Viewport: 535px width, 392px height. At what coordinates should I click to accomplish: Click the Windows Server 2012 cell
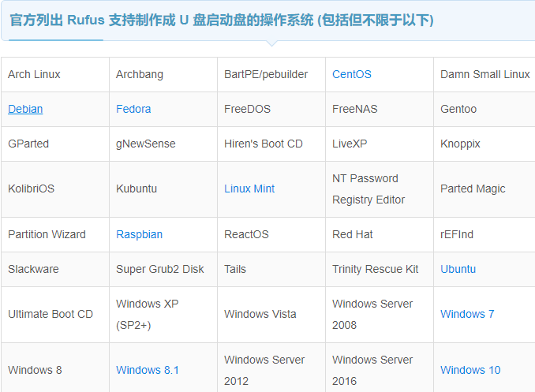point(271,368)
